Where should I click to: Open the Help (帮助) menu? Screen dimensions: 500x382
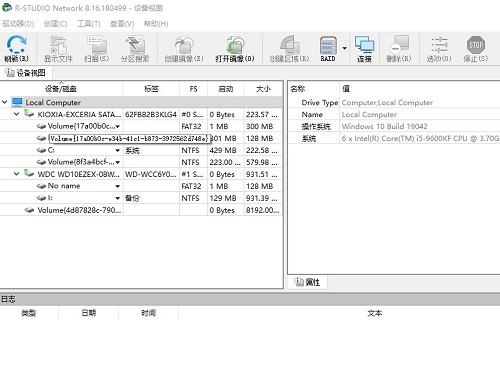point(156,24)
